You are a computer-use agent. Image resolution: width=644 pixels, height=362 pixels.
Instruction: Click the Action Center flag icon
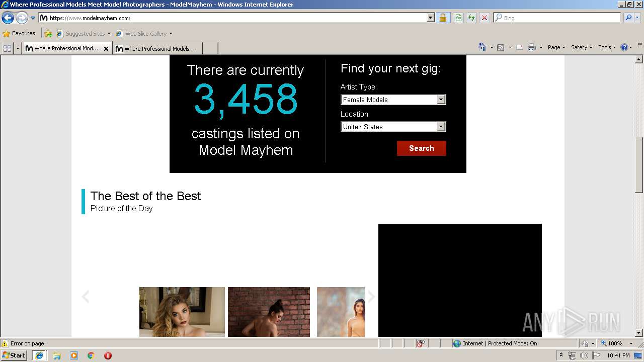(596, 355)
